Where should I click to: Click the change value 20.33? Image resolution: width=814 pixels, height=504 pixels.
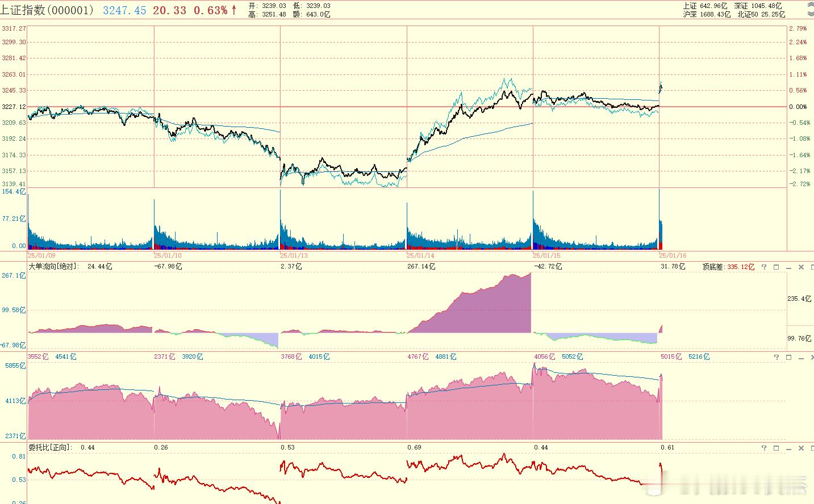coord(169,10)
